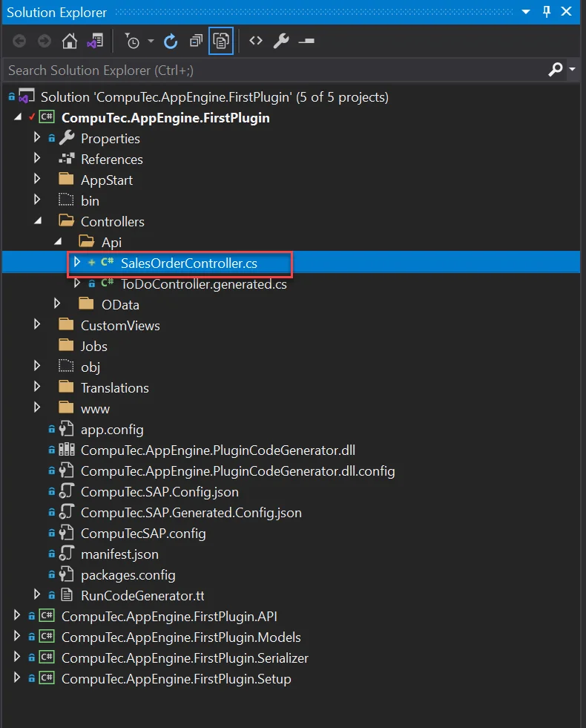The width and height of the screenshot is (586, 728).
Task: Switch views using the Visual Studio solution icon
Action: [94, 42]
